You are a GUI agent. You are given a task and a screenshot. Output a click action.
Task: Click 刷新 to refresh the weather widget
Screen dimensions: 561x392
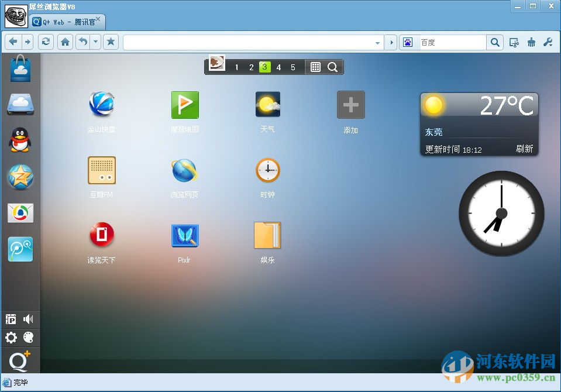pyautogui.click(x=524, y=149)
